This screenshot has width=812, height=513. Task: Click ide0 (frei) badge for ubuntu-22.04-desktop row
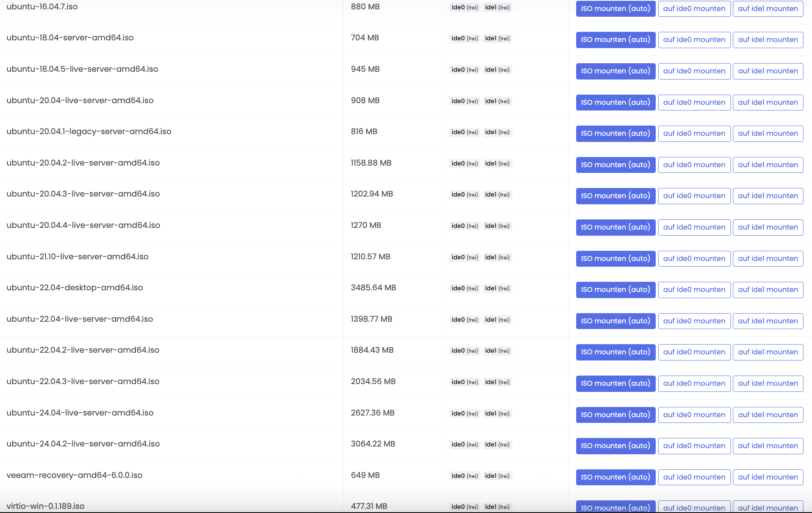point(464,288)
